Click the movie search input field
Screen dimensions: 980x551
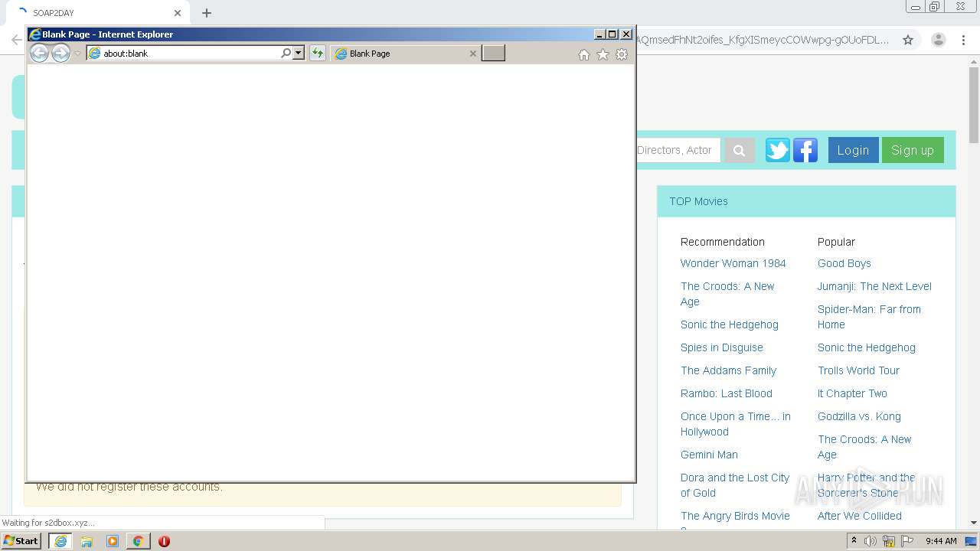[x=678, y=150]
